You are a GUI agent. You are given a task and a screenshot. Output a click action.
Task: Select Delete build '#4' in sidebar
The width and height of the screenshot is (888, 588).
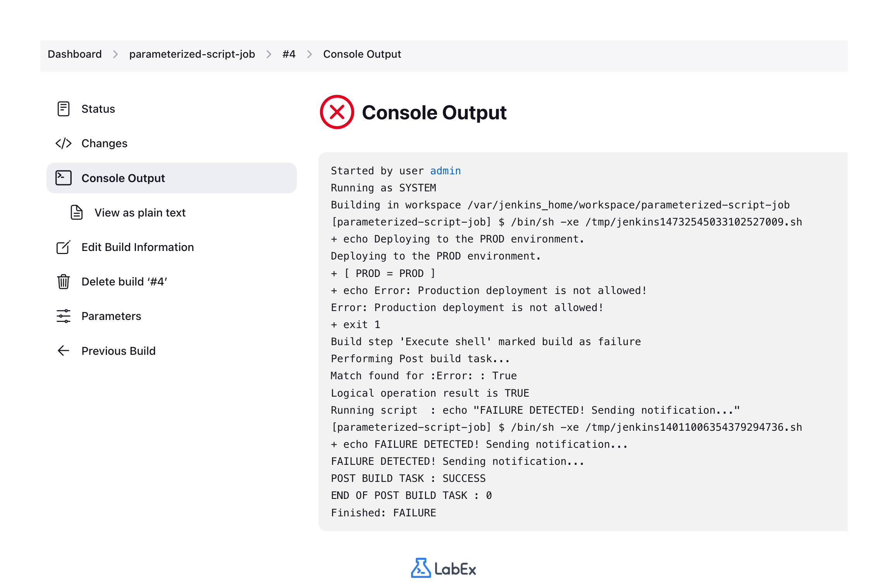click(x=124, y=282)
